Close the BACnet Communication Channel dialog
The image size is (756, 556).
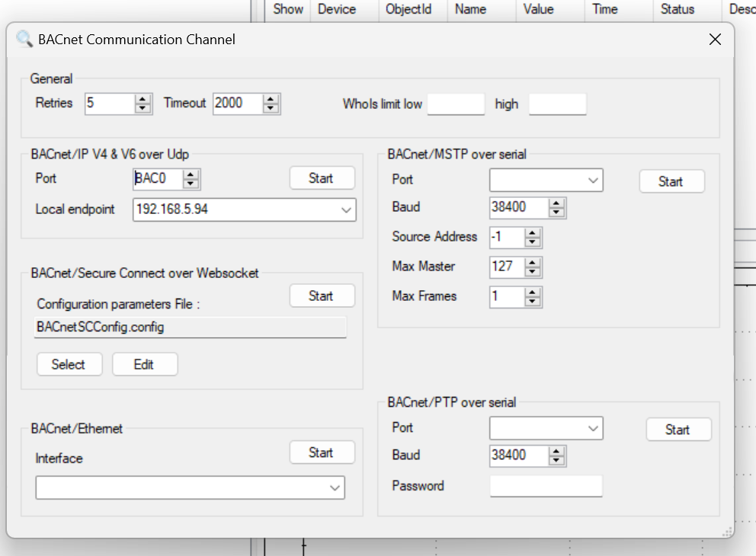point(715,40)
